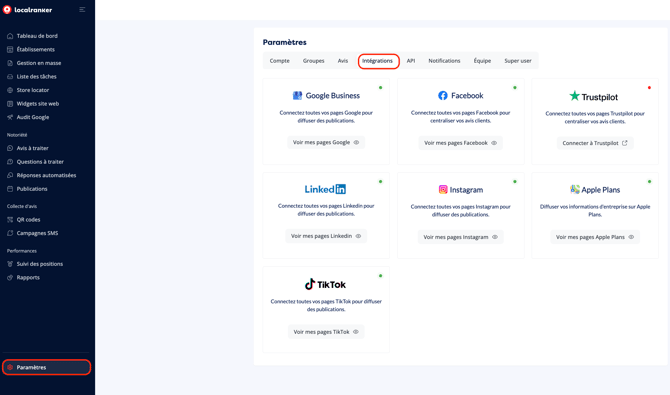670x395 pixels.
Task: Click the Réponses automatisées icon
Action: point(10,175)
